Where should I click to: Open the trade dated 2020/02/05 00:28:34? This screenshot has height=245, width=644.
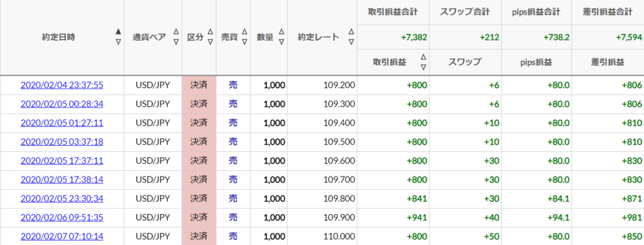coord(62,104)
